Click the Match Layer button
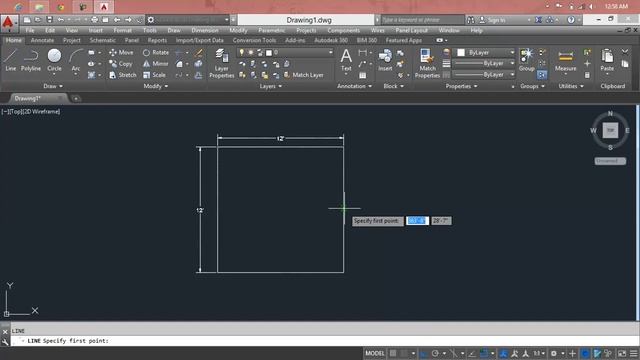This screenshot has height=360, width=640. pos(303,75)
